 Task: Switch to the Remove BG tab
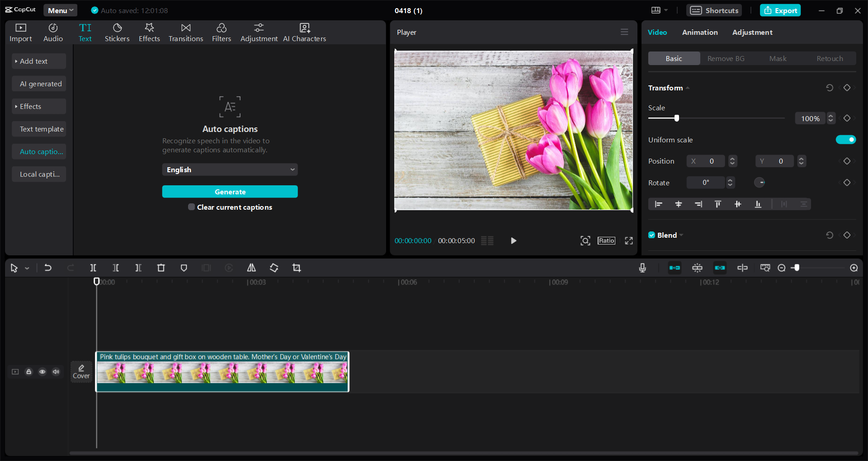point(725,58)
